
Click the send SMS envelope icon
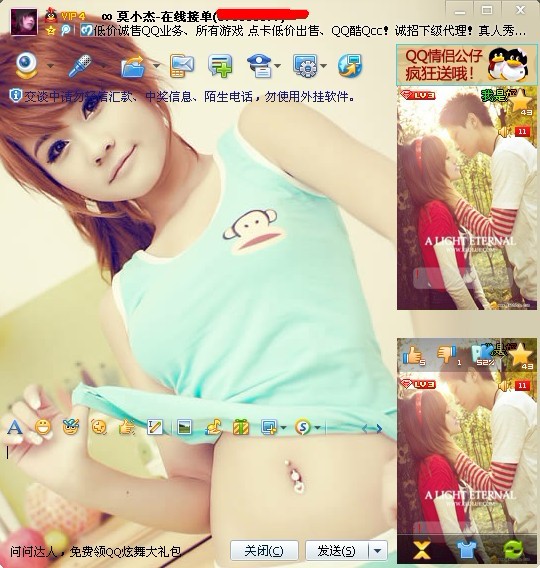(182, 66)
